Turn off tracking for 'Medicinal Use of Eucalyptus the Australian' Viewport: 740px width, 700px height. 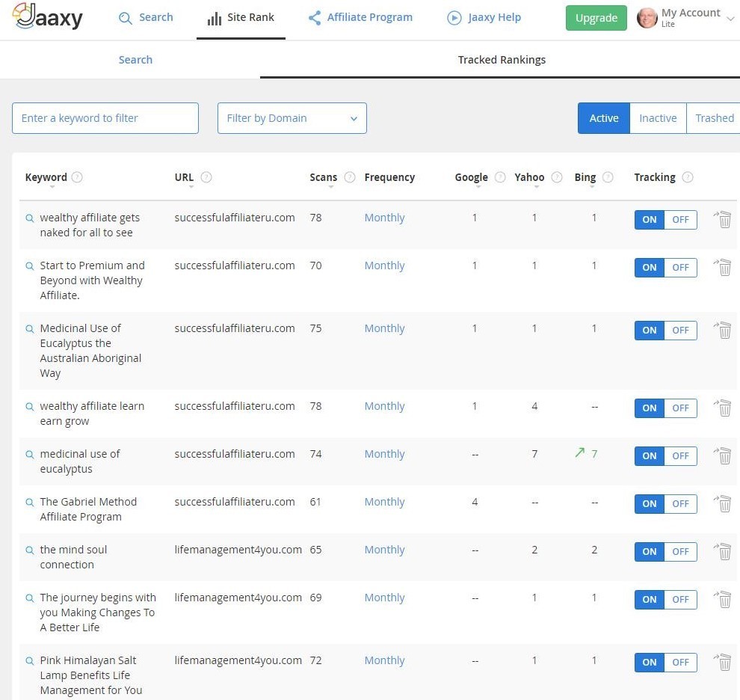coord(680,330)
